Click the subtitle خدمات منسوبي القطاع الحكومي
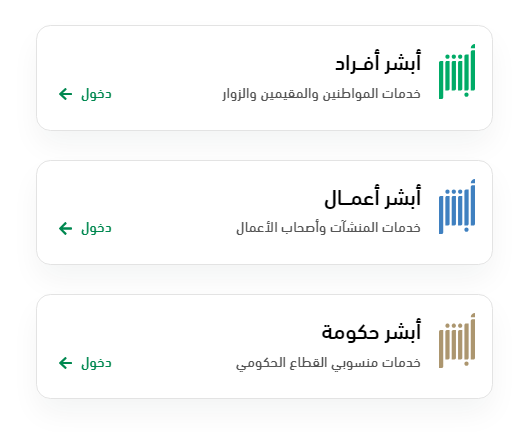 coord(328,363)
